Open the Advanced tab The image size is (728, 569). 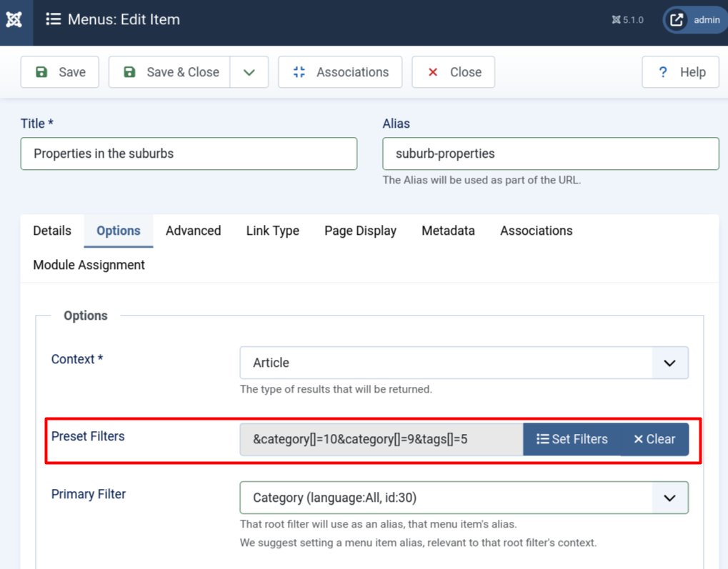pyautogui.click(x=193, y=231)
